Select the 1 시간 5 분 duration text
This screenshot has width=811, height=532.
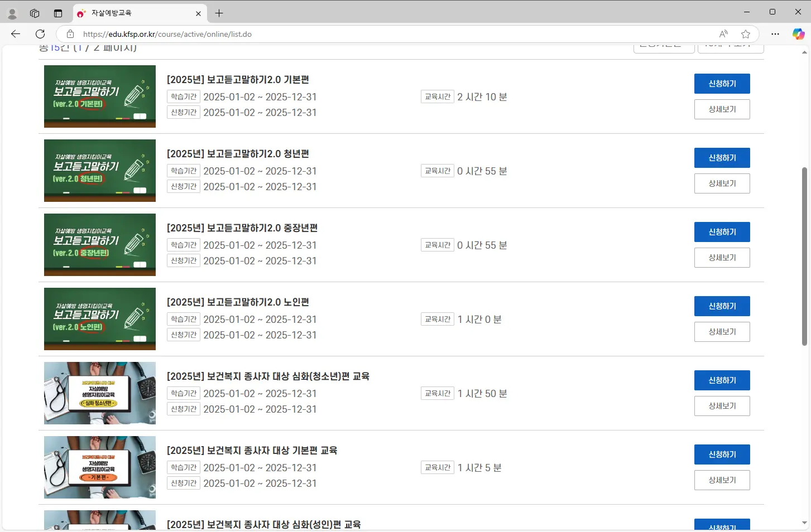pyautogui.click(x=479, y=468)
